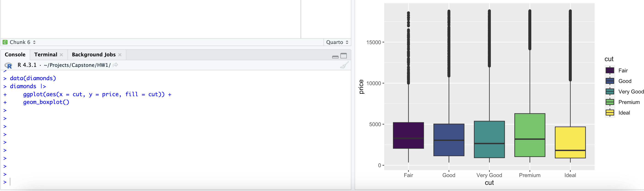
Task: Click the geom_boxplot() line in the console
Action: point(46,102)
